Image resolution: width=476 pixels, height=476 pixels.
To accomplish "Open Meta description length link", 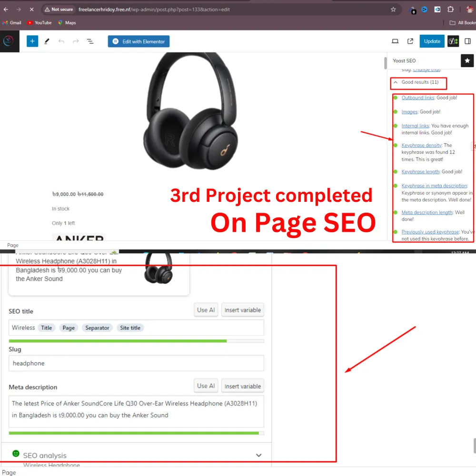I will tap(427, 212).
